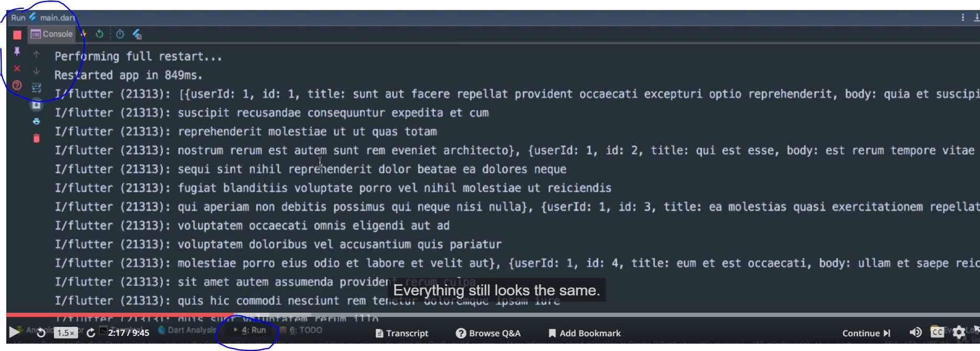The image size is (980, 351).
Task: Open the video settings gear menu
Action: (959, 332)
